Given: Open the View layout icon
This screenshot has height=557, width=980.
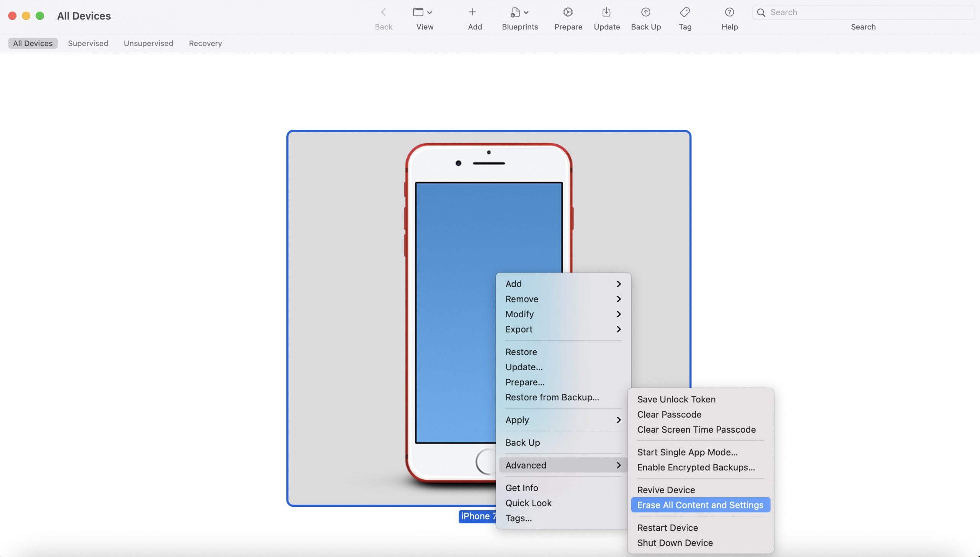Looking at the screenshot, I should (x=418, y=12).
